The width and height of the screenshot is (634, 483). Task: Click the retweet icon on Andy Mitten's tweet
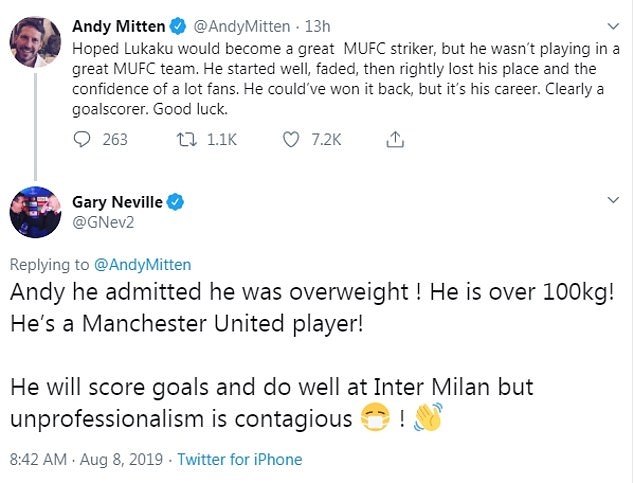point(187,140)
